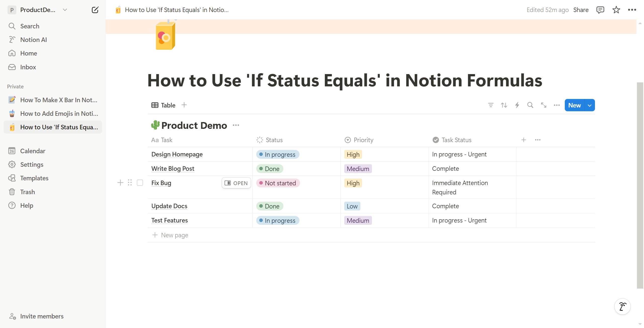Click Immediate Attention Required cell
The image size is (644, 328).
click(473, 187)
